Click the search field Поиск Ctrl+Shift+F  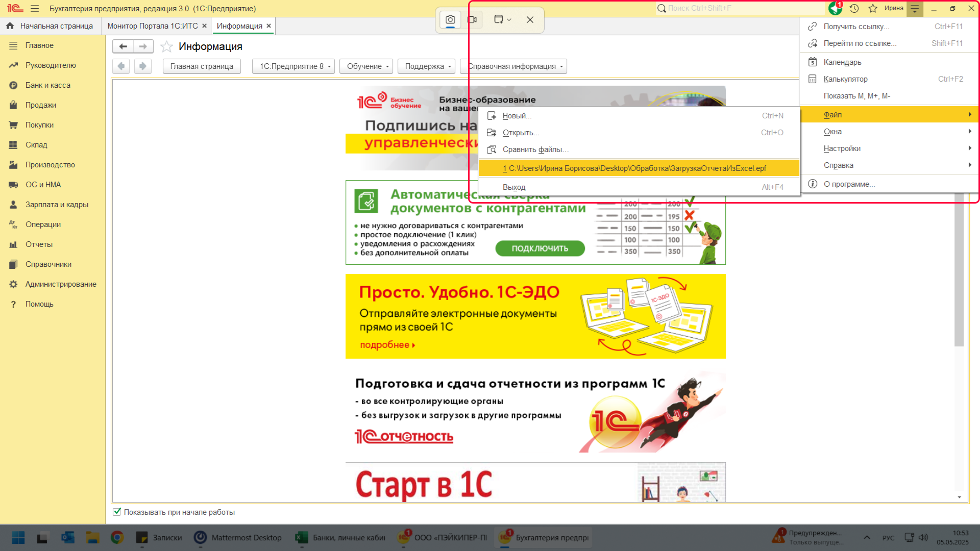[740, 8]
